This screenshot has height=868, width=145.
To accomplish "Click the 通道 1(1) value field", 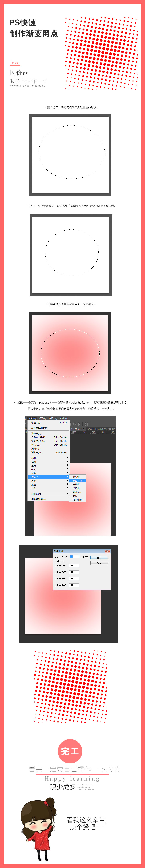I will 74,566.
